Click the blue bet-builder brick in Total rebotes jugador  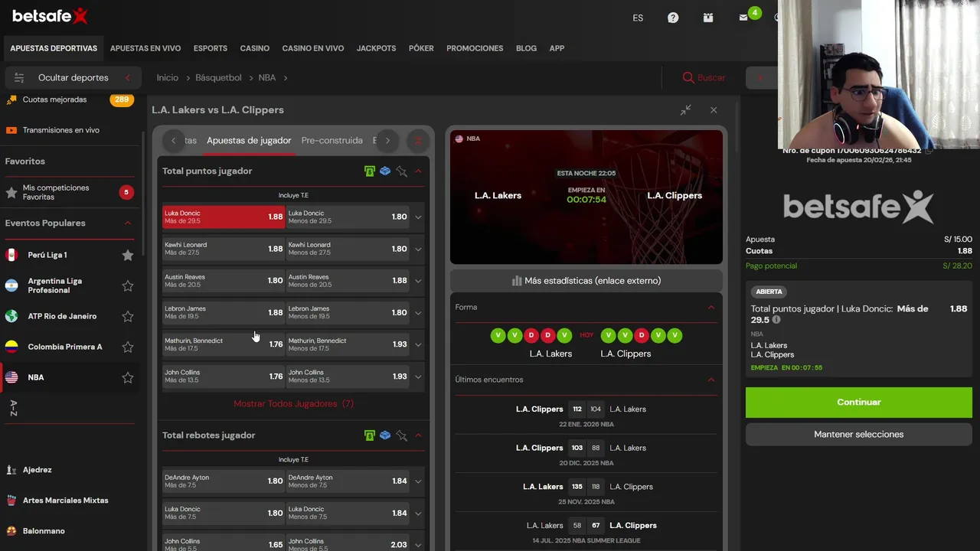tap(385, 435)
